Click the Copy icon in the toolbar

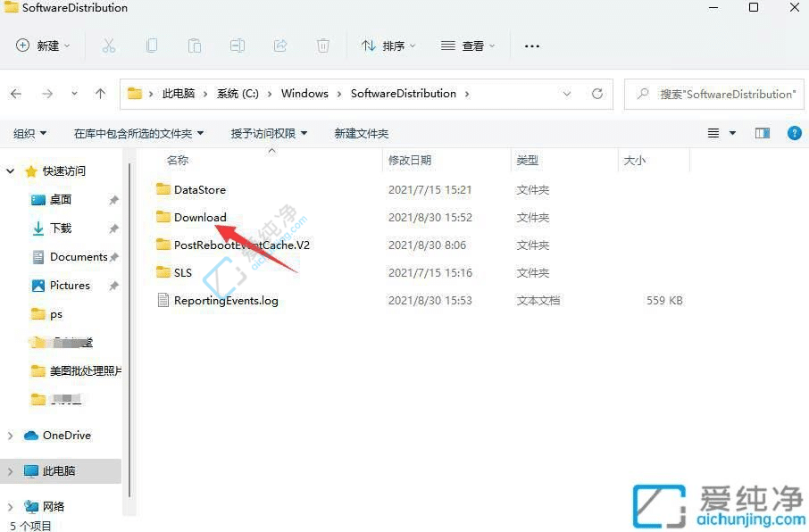152,46
